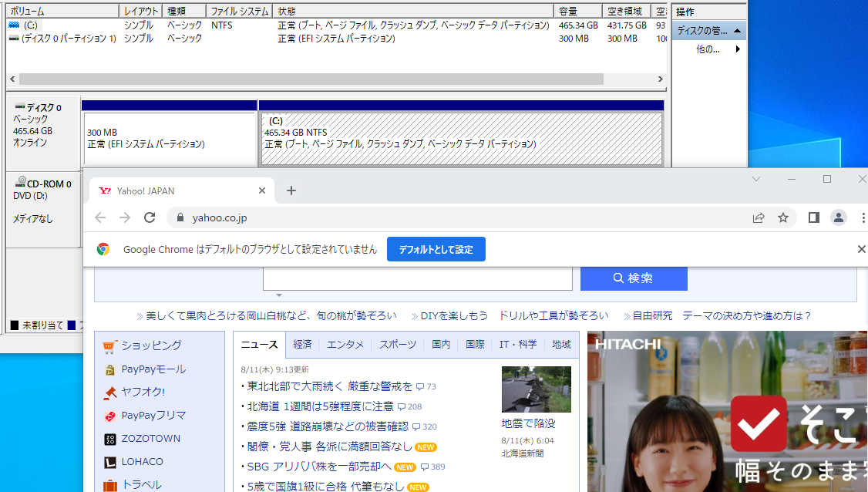
Task: Dismiss default browser infobar
Action: coord(861,249)
